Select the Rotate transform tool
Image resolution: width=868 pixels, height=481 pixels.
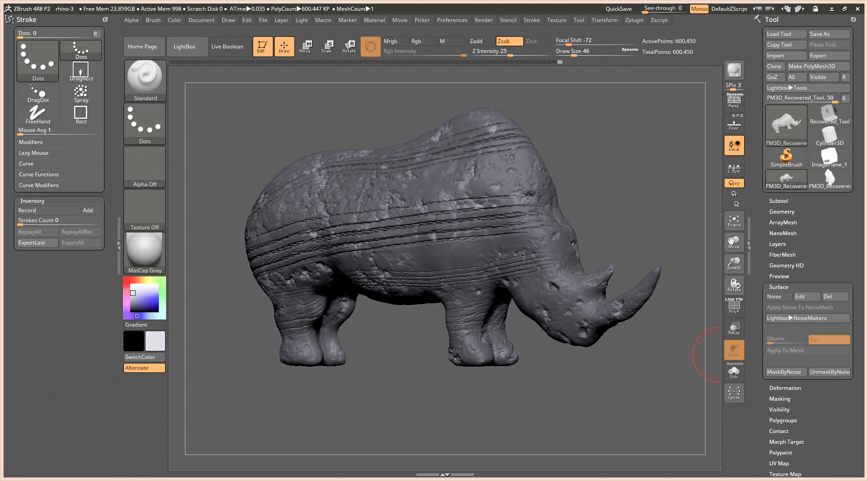point(349,46)
